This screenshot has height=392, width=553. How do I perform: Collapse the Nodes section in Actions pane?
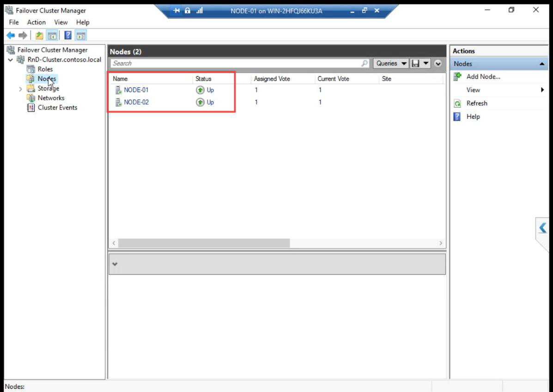(x=542, y=64)
